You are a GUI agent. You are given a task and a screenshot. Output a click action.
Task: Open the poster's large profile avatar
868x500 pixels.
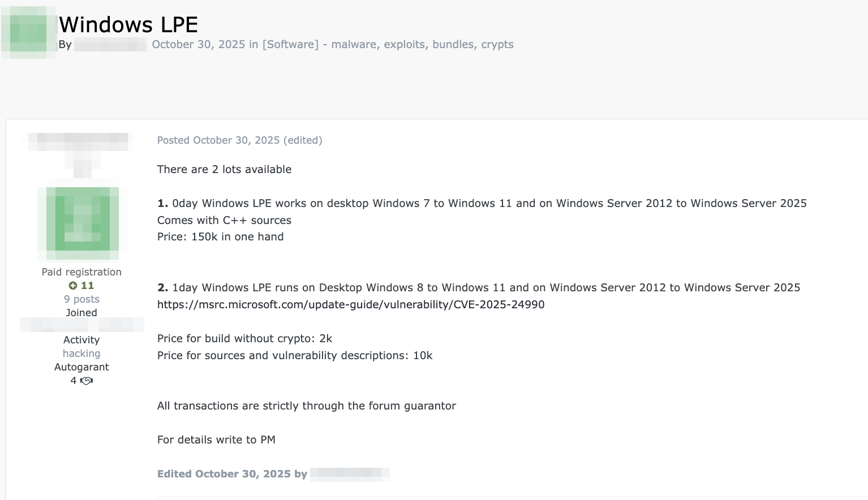coord(82,218)
